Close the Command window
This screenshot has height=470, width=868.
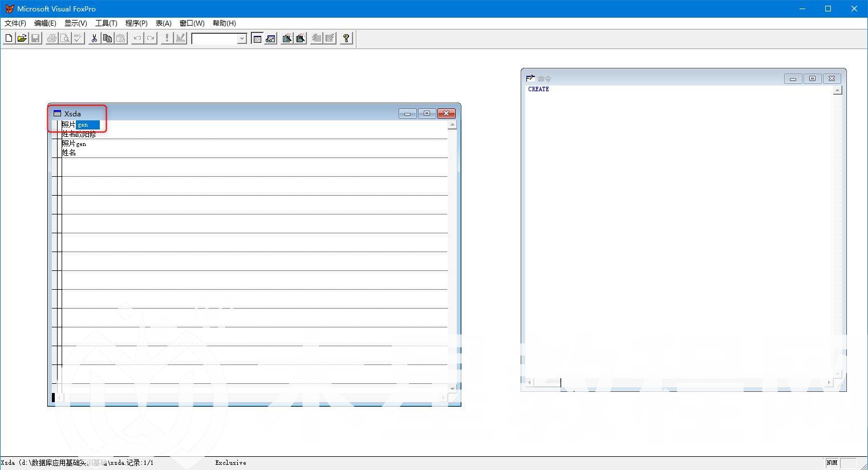[x=832, y=79]
